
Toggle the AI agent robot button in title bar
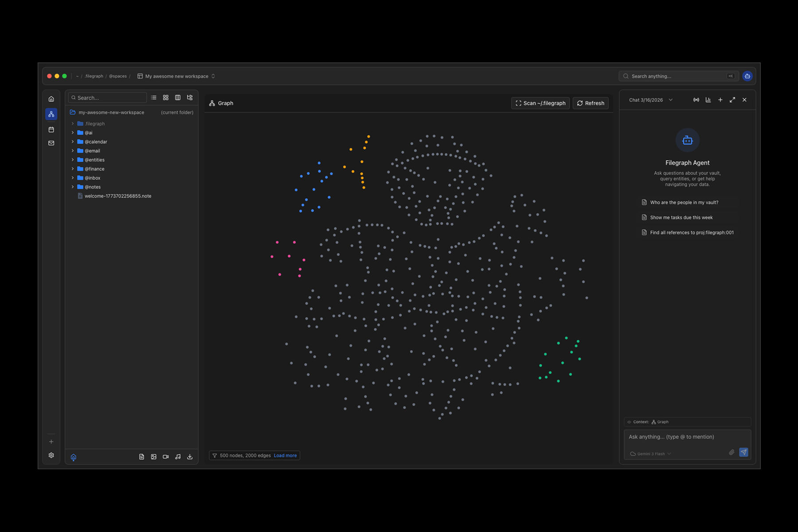coord(747,76)
